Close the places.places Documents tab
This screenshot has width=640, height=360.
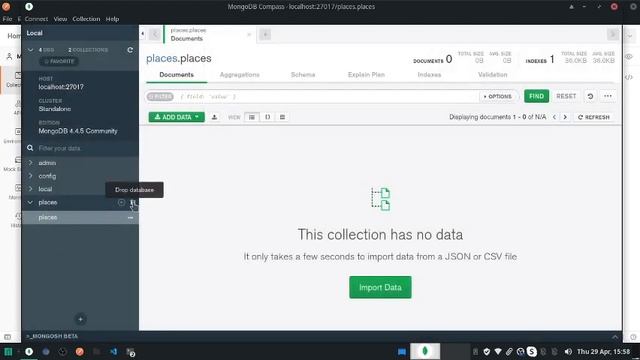point(249,35)
